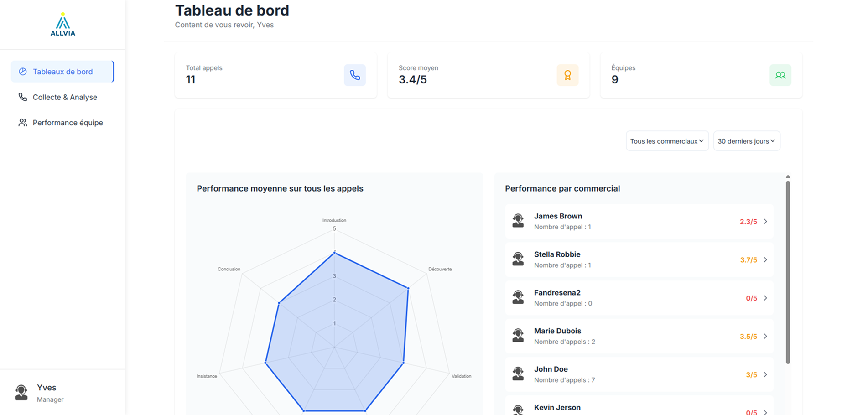868x415 pixels.
Task: Select Tableaux de bord menu item
Action: click(62, 72)
